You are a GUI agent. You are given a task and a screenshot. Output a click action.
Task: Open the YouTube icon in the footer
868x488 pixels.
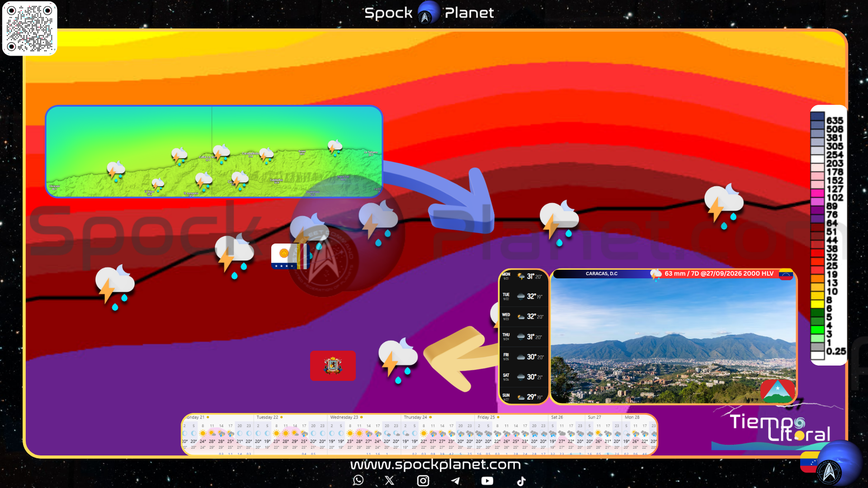487,481
